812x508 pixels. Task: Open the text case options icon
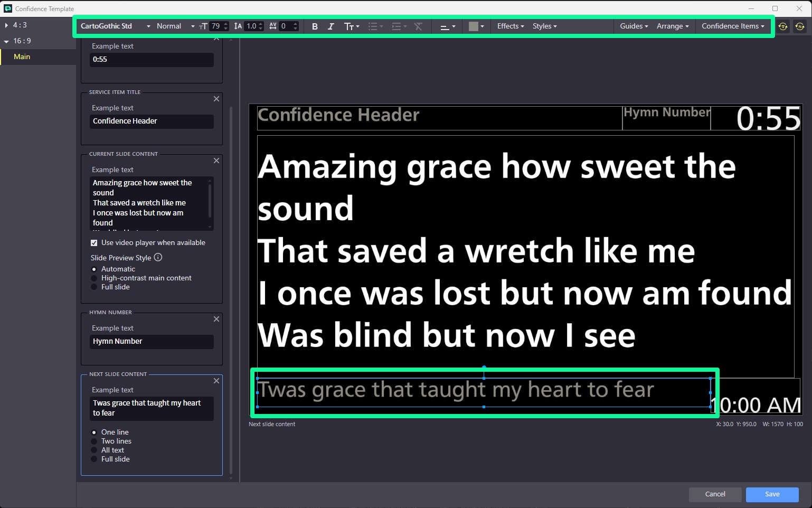[x=351, y=26]
